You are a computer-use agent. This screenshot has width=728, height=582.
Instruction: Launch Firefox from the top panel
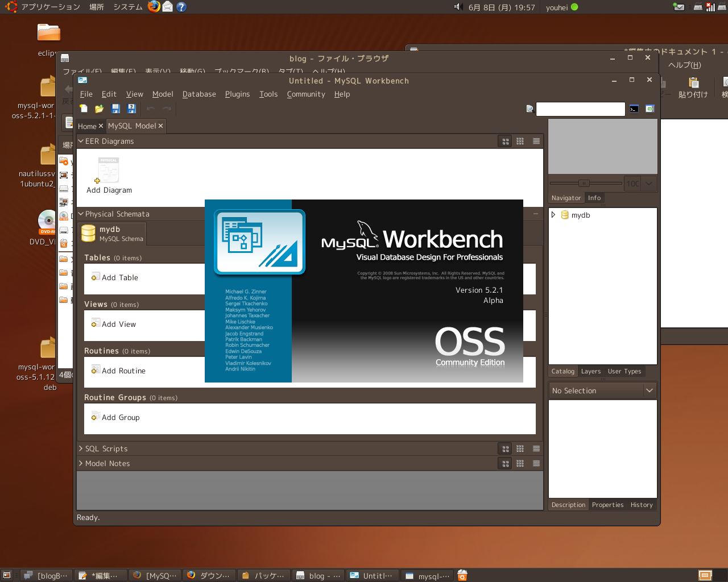[x=154, y=7]
